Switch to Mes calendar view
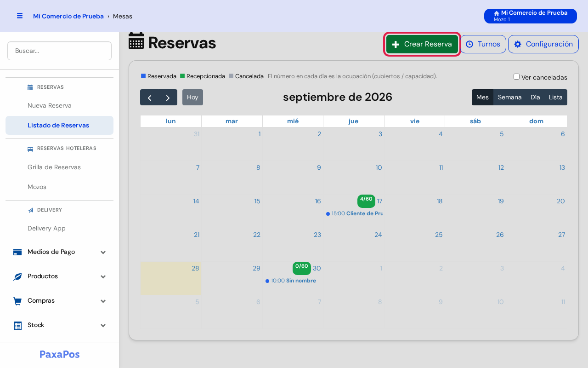 [482, 98]
